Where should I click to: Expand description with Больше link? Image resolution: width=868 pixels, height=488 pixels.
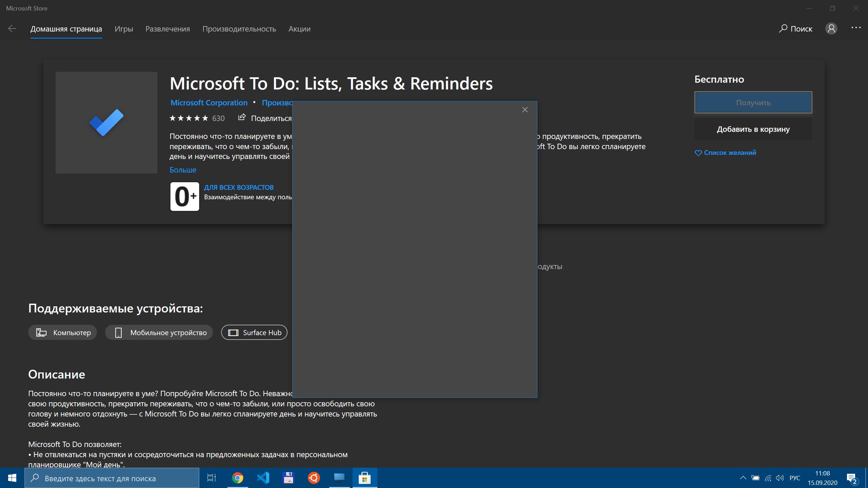tap(183, 170)
